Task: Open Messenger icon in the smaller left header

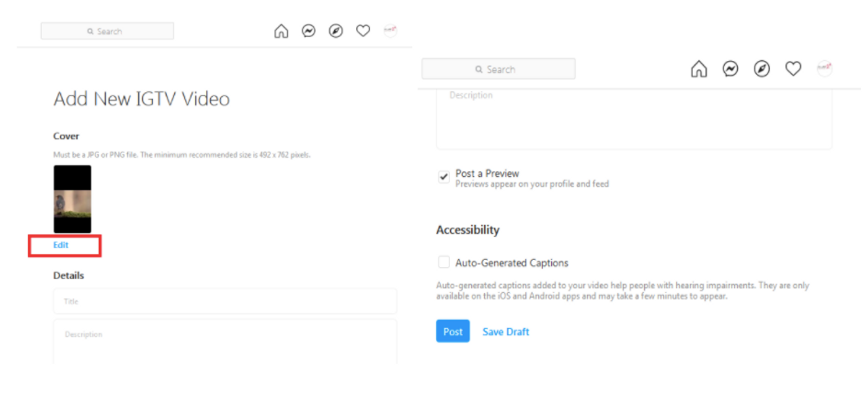Action: (x=308, y=31)
